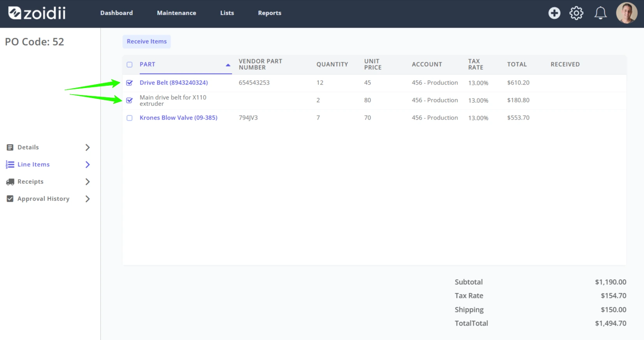Uncheck the Main drive belt row checkbox

tap(129, 100)
